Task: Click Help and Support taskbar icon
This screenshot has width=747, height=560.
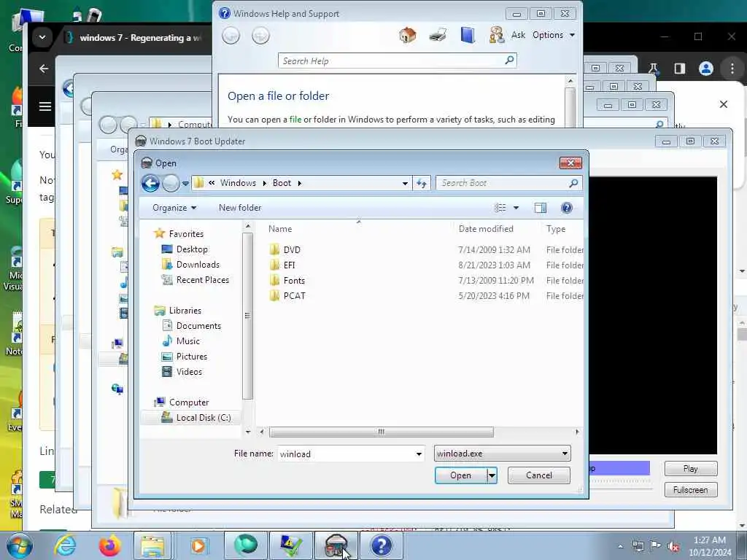Action: (x=381, y=545)
